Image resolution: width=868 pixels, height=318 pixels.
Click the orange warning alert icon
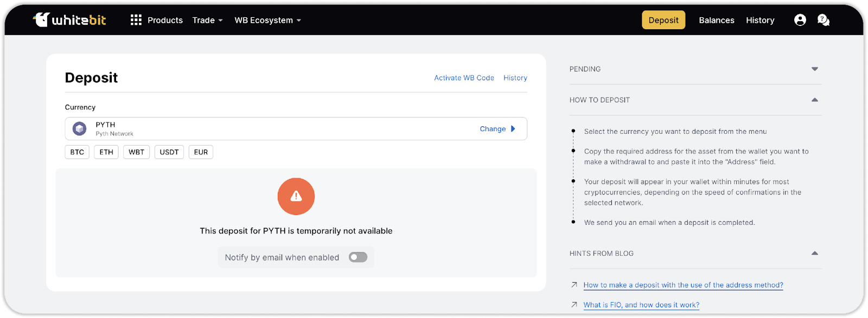tap(296, 196)
